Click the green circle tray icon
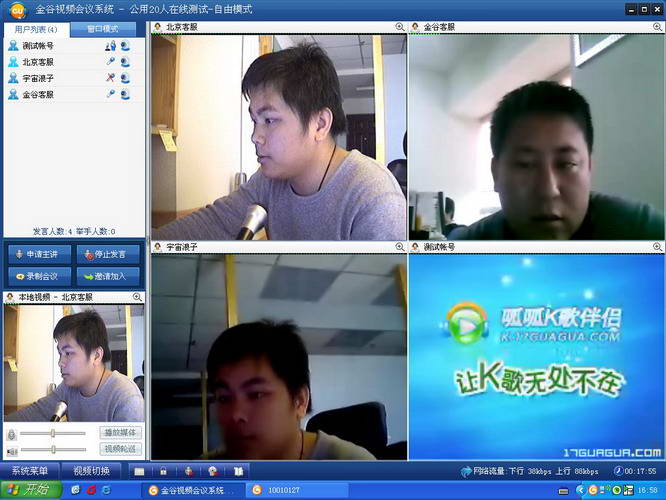This screenshot has width=666, height=500. [x=616, y=490]
